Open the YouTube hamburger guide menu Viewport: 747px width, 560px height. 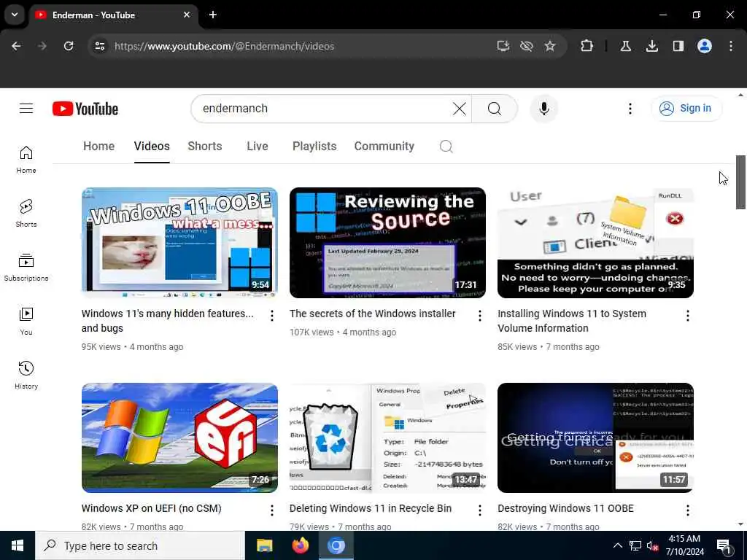coord(26,109)
